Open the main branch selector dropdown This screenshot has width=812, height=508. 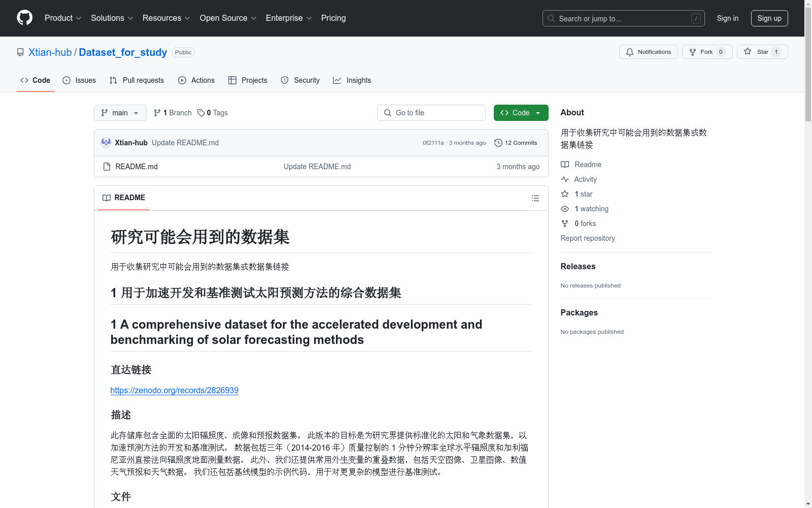[x=120, y=113]
